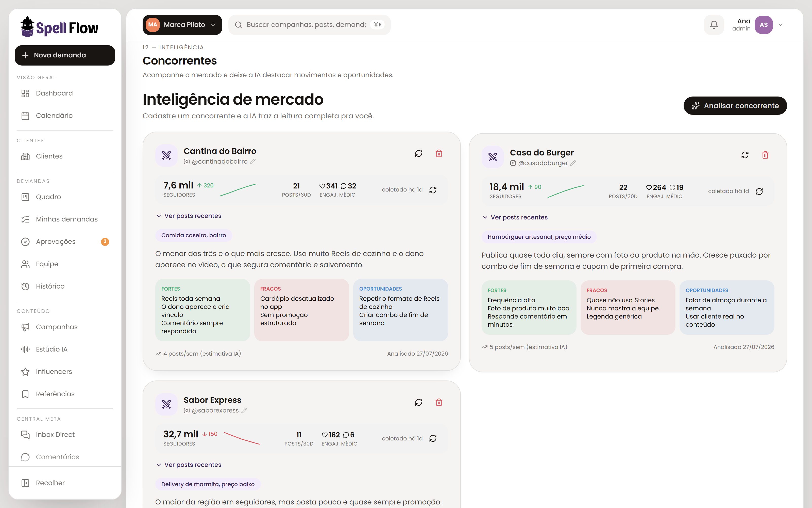The width and height of the screenshot is (812, 508).
Task: Open Aprovações in the sidebar
Action: (x=65, y=242)
